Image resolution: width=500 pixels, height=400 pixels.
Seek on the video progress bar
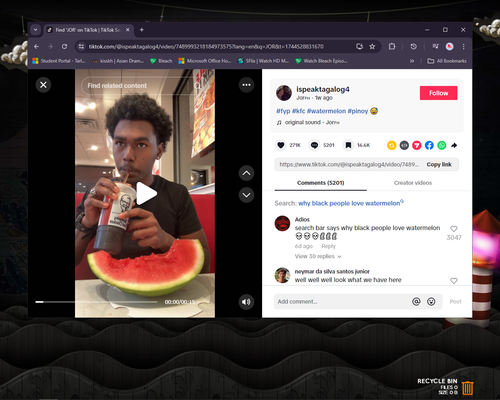(x=96, y=302)
